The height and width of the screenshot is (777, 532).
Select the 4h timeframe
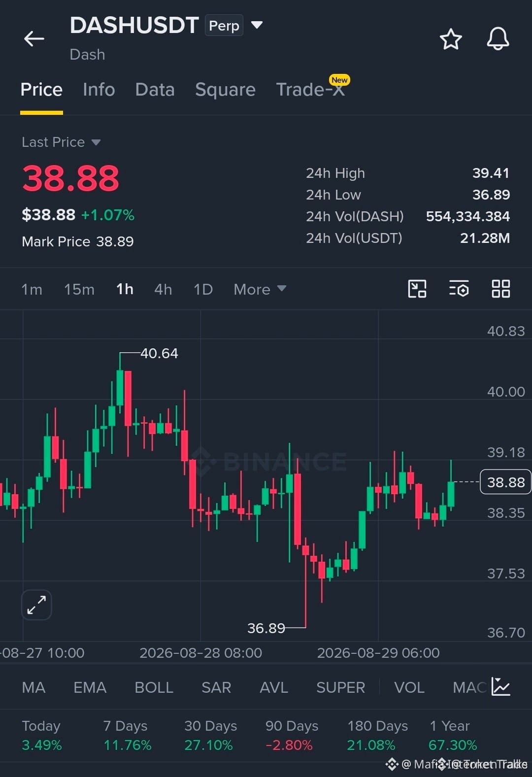pyautogui.click(x=163, y=289)
